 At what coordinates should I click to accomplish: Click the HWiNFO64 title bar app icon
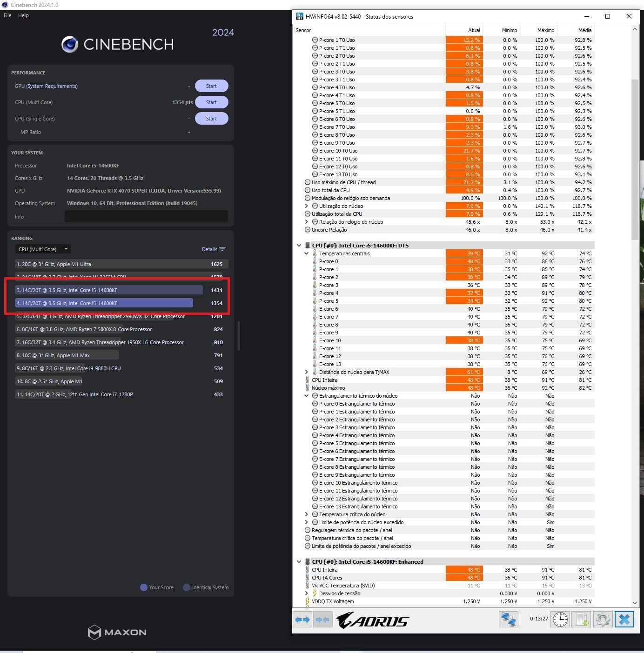click(x=300, y=16)
